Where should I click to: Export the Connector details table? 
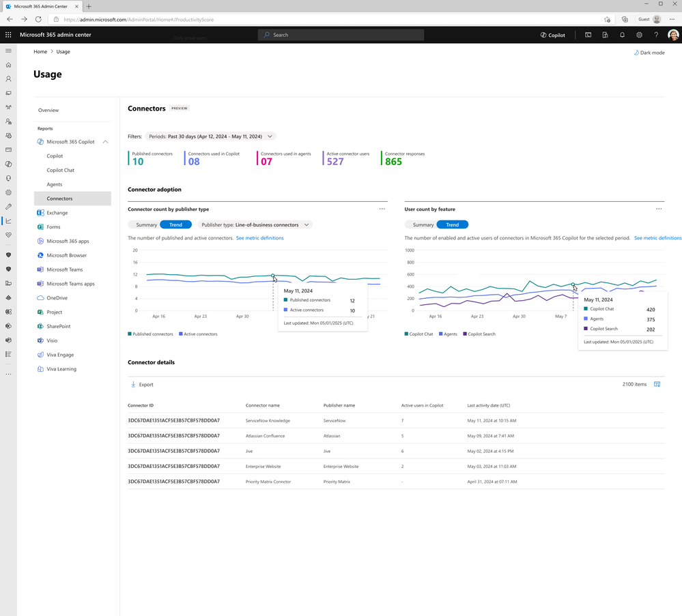coord(141,384)
